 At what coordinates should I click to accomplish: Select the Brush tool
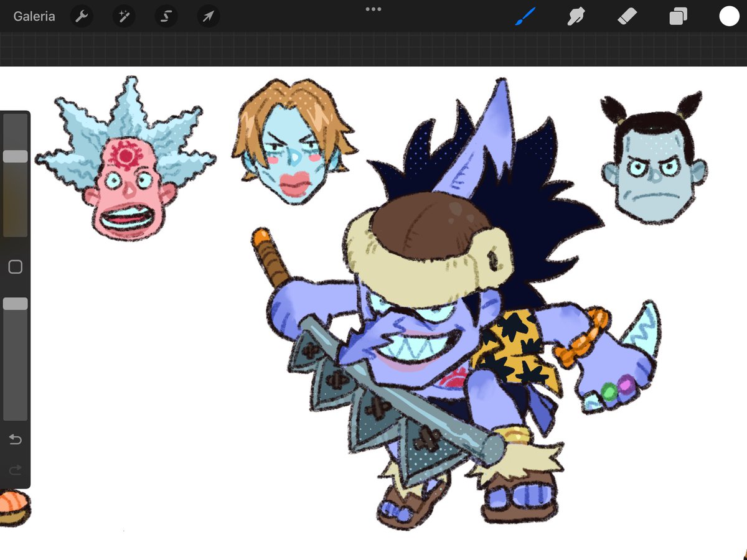tap(525, 17)
